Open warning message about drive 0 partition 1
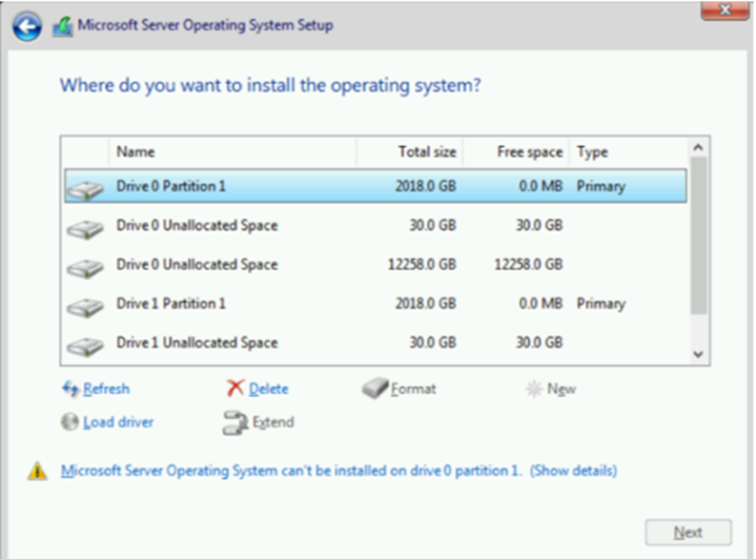756x559 pixels. tap(339, 470)
